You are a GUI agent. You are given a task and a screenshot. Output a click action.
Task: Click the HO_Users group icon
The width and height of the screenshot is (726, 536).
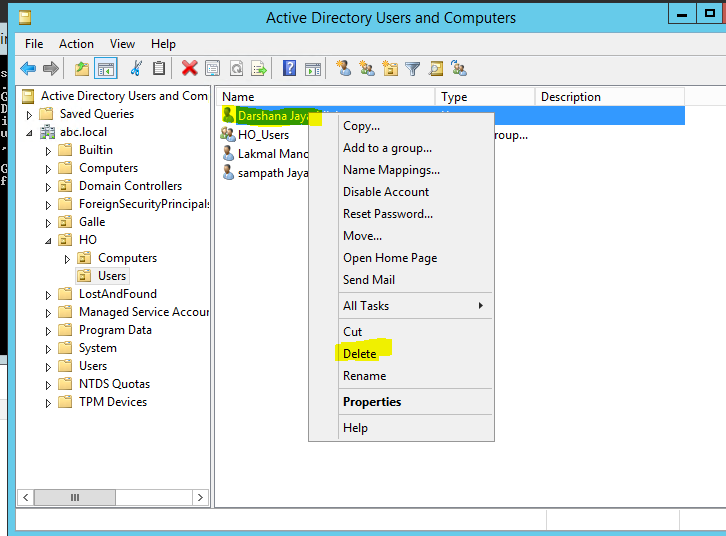[228, 134]
